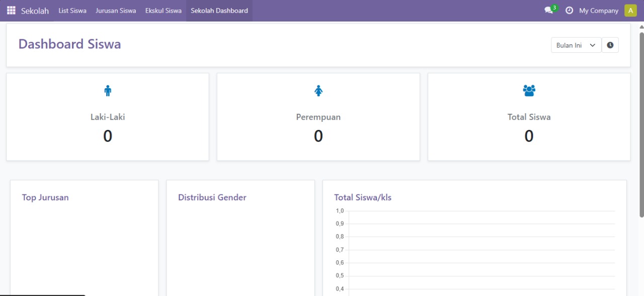The width and height of the screenshot is (644, 296).
Task: Click the male Laki-Laki icon
Action: (x=108, y=91)
